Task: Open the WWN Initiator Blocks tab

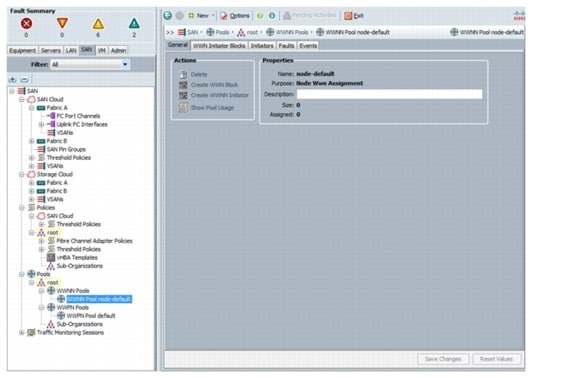Action: pyautogui.click(x=219, y=46)
